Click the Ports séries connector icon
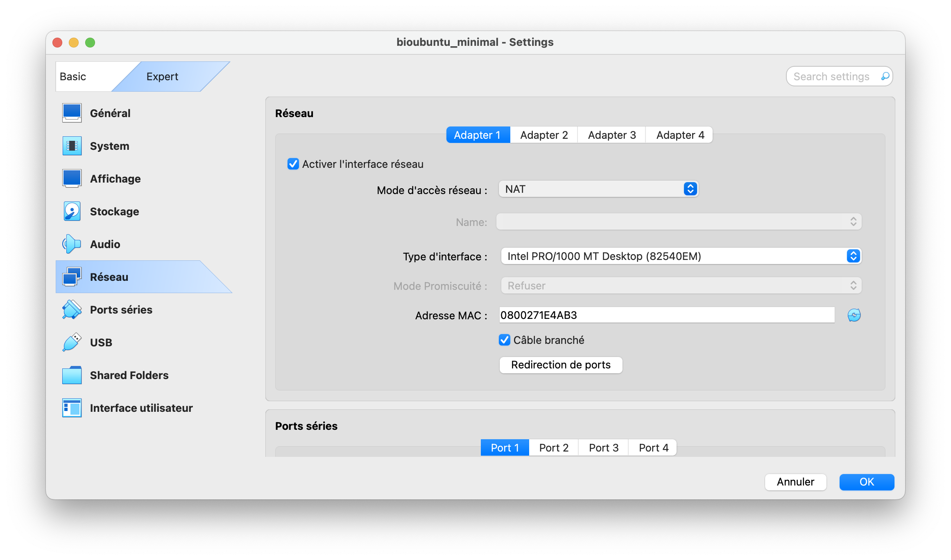Image resolution: width=951 pixels, height=560 pixels. [72, 309]
